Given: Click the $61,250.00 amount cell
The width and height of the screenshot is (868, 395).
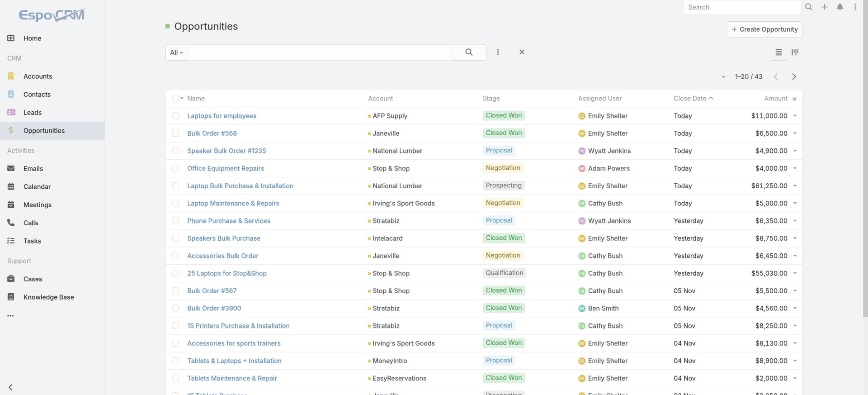Looking at the screenshot, I should [x=769, y=186].
